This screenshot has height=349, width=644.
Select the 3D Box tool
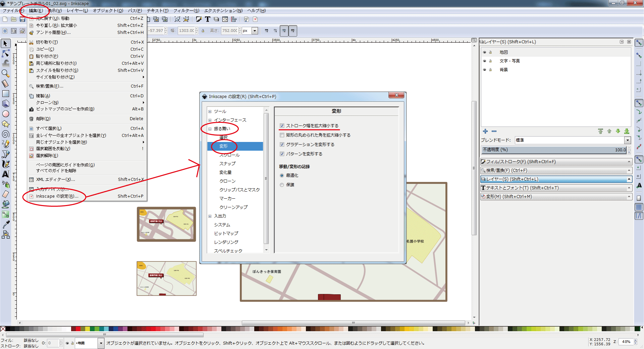pyautogui.click(x=5, y=104)
